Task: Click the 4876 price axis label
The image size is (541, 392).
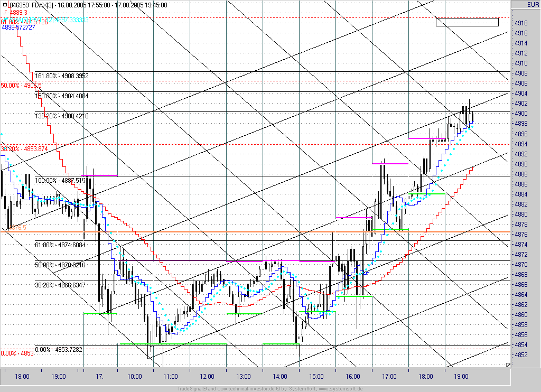Action: (521, 235)
